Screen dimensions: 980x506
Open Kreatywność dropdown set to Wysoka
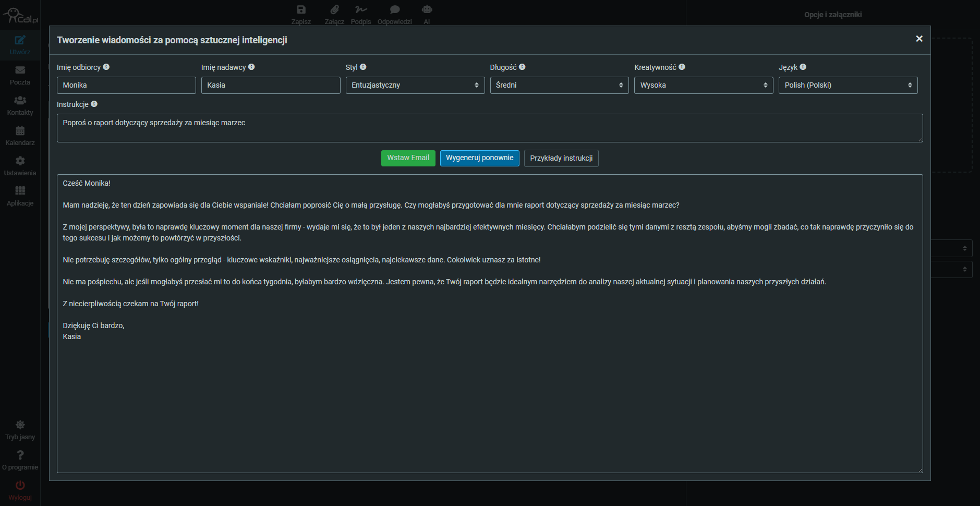point(703,85)
